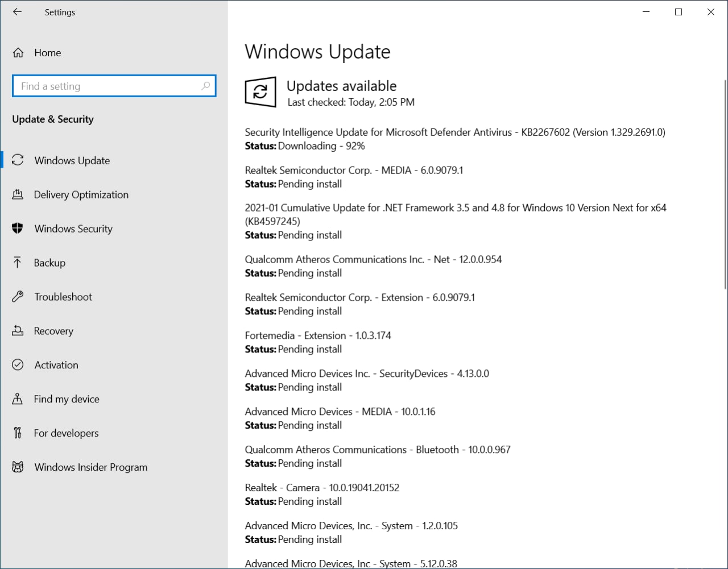The image size is (728, 569).
Task: Click the Windows Security shield icon
Action: [x=18, y=229]
